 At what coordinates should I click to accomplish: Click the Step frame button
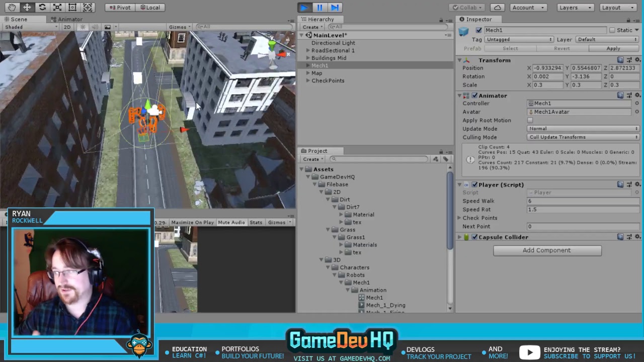click(x=335, y=8)
